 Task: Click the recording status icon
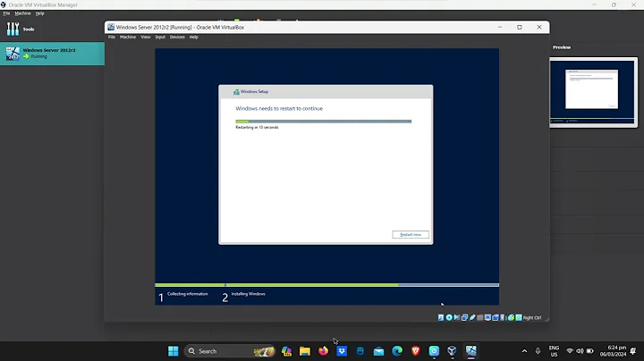(496, 317)
